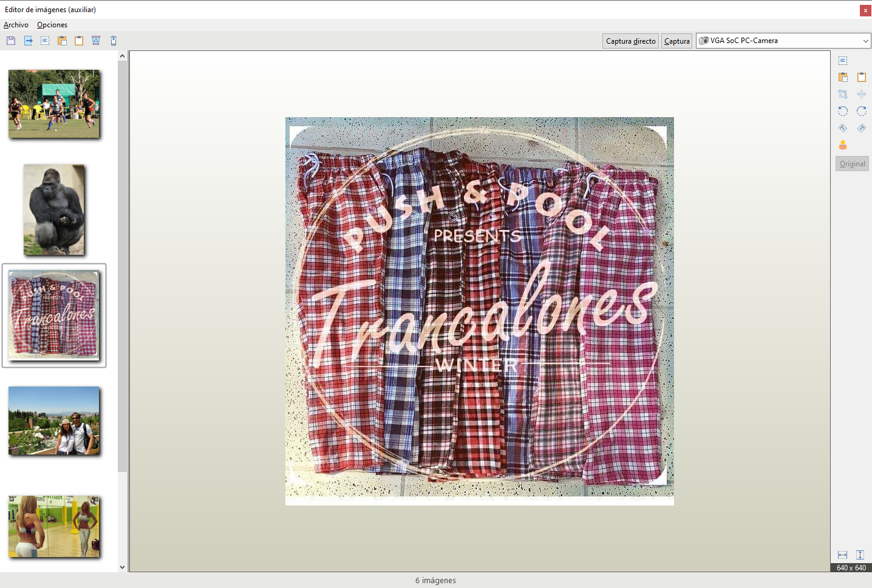This screenshot has width=872, height=588.
Task: Click the Original button
Action: pos(852,164)
